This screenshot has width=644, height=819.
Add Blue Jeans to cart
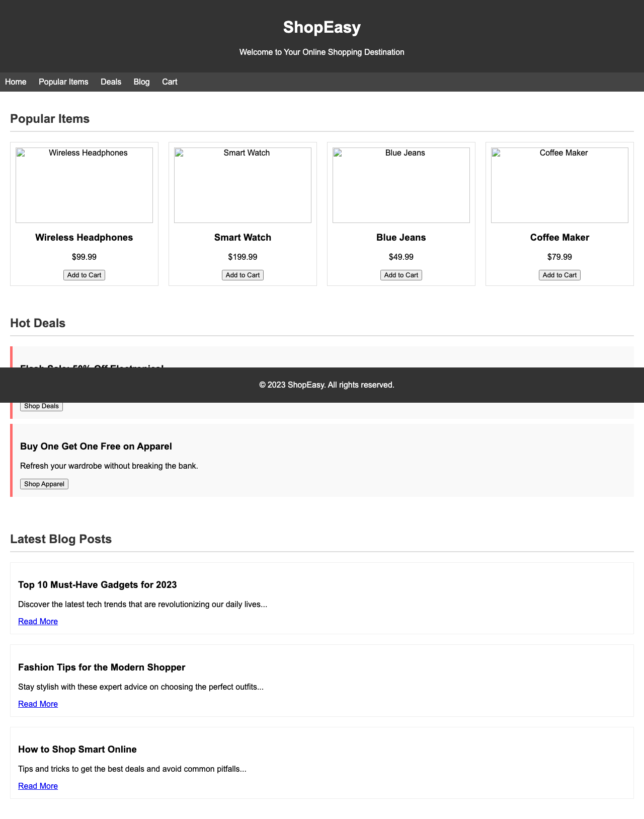pyautogui.click(x=401, y=275)
